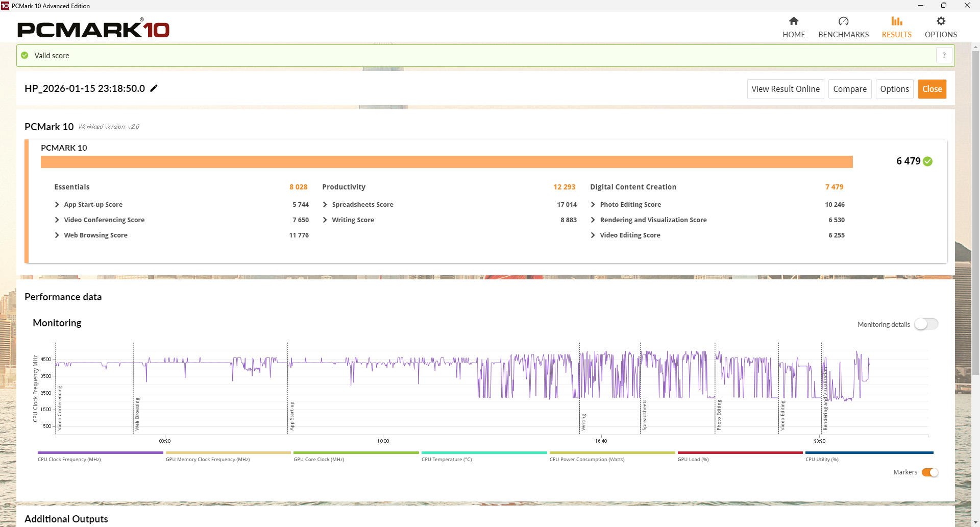Expand Photo Editing Score row
This screenshot has width=980, height=527.
593,205
